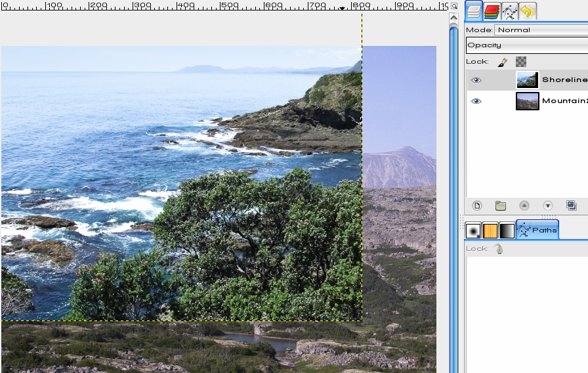Image resolution: width=588 pixels, height=373 pixels.
Task: Select the Mountain layer name
Action: click(x=565, y=100)
